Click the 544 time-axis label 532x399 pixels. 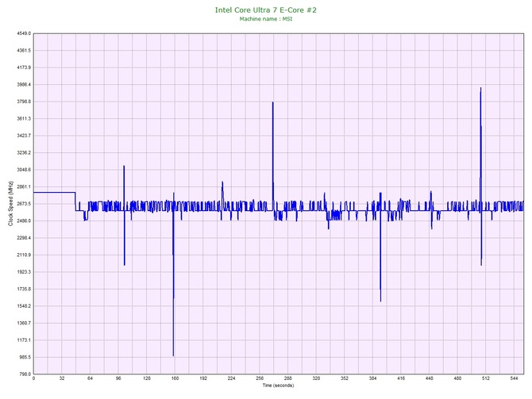(x=514, y=378)
